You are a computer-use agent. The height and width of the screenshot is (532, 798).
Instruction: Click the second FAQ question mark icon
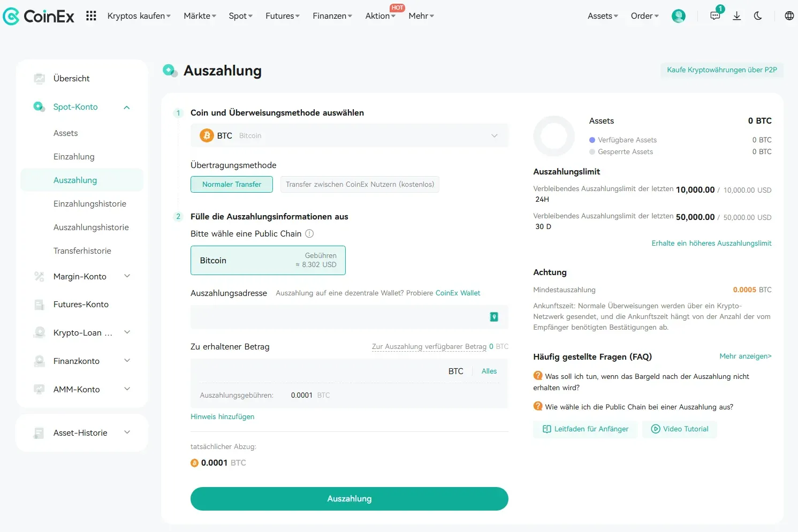(538, 406)
